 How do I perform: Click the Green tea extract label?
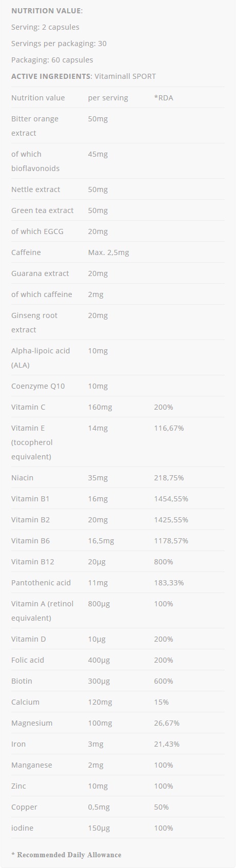pos(43,210)
